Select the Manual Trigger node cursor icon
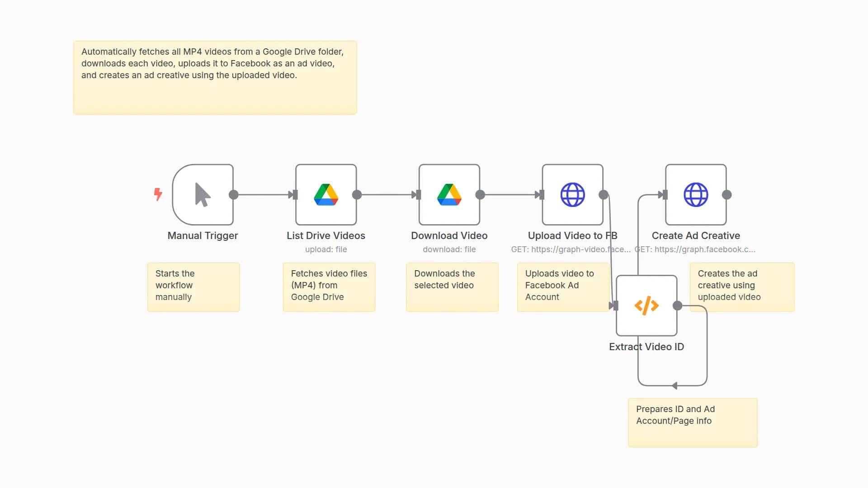 [203, 195]
